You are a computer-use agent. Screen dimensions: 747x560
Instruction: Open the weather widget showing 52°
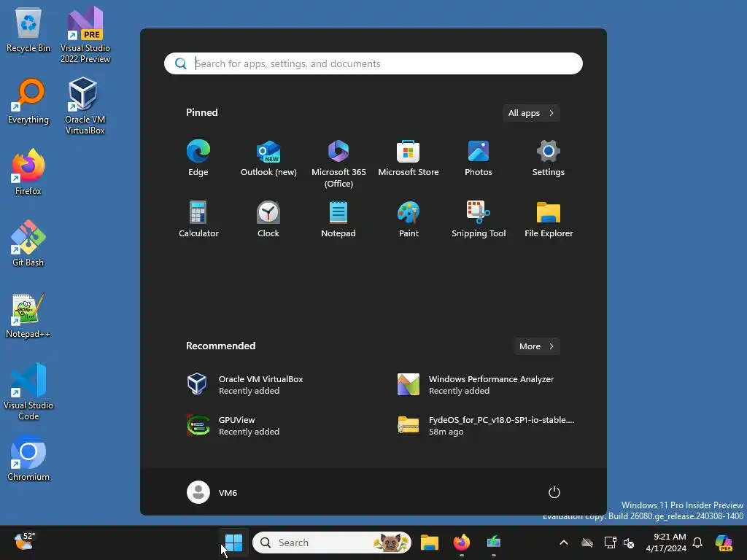pos(24,542)
